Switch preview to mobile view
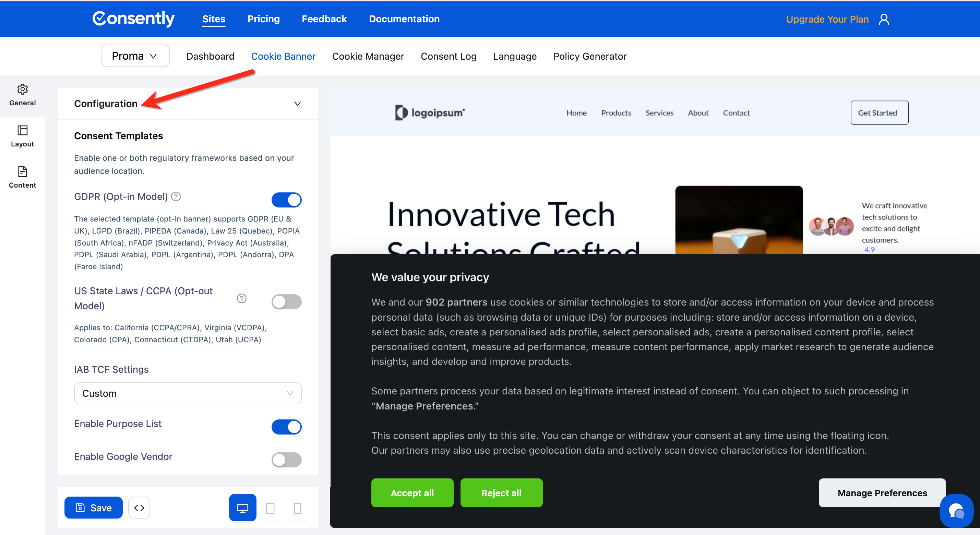This screenshot has width=980, height=535. 298,508
